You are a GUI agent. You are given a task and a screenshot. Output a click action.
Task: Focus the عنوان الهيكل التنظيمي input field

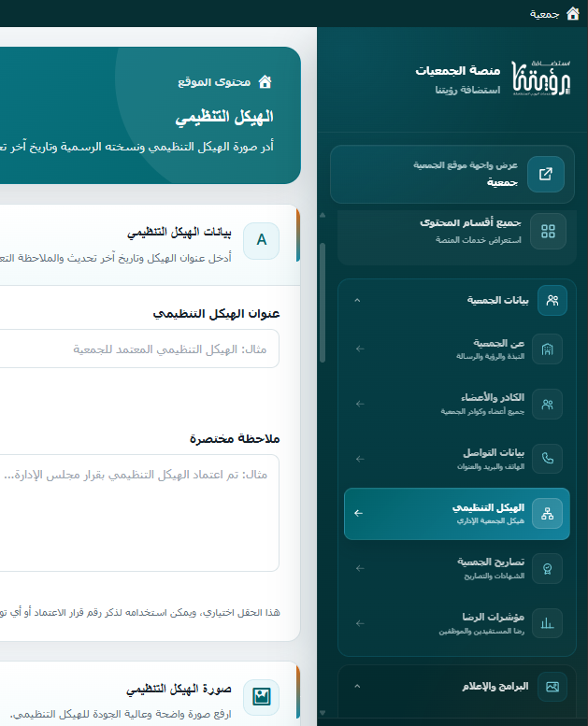(139, 349)
